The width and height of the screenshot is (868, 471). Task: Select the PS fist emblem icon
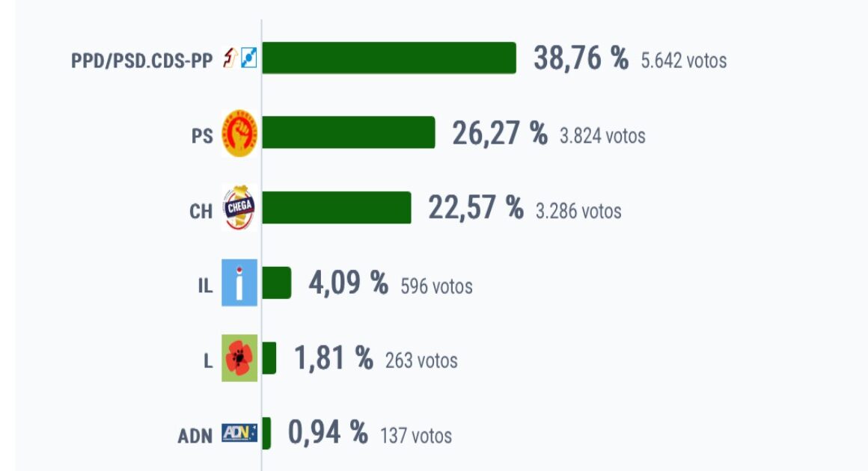tap(239, 133)
